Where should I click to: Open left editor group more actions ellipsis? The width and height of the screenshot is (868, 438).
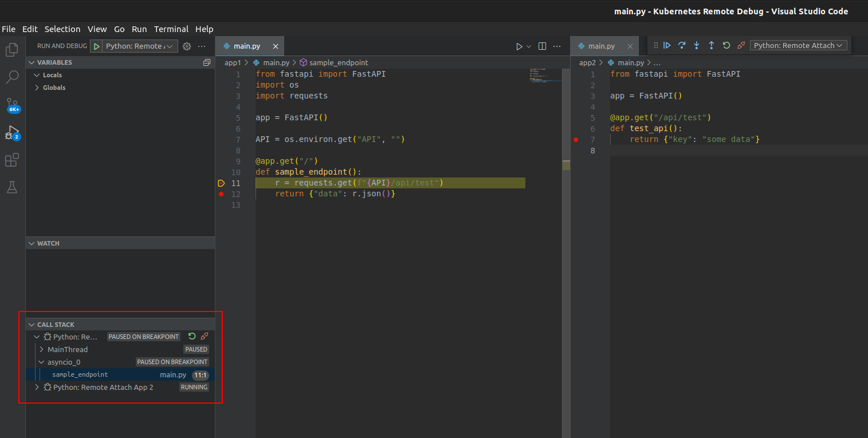click(557, 46)
